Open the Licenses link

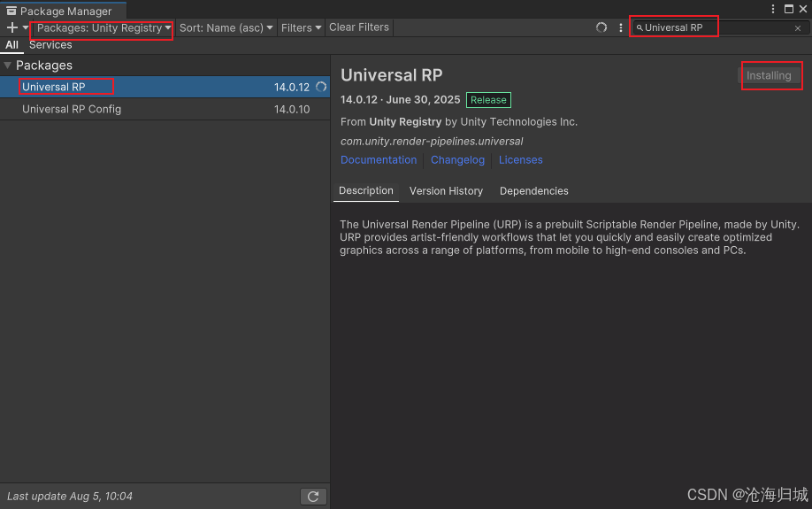click(520, 160)
